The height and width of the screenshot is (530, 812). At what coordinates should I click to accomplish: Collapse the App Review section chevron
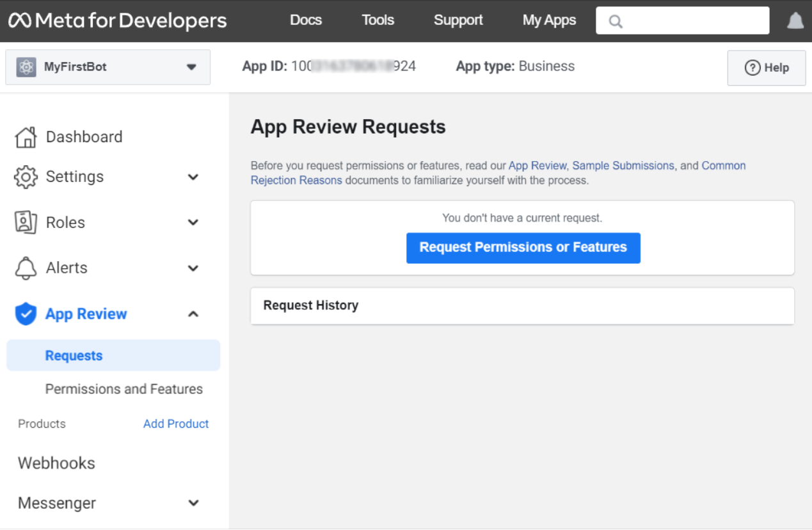193,314
